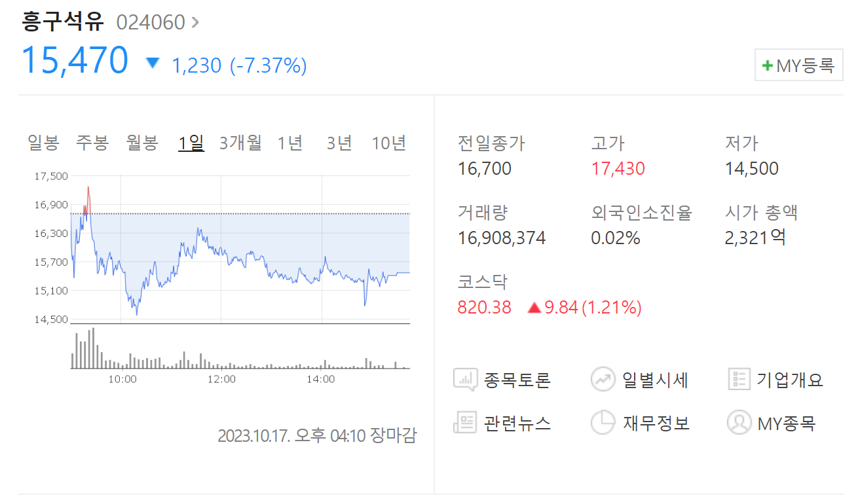Image resolution: width=858 pixels, height=504 pixels.
Task: Open the 관련뉴스 related news icon
Action: [465, 422]
